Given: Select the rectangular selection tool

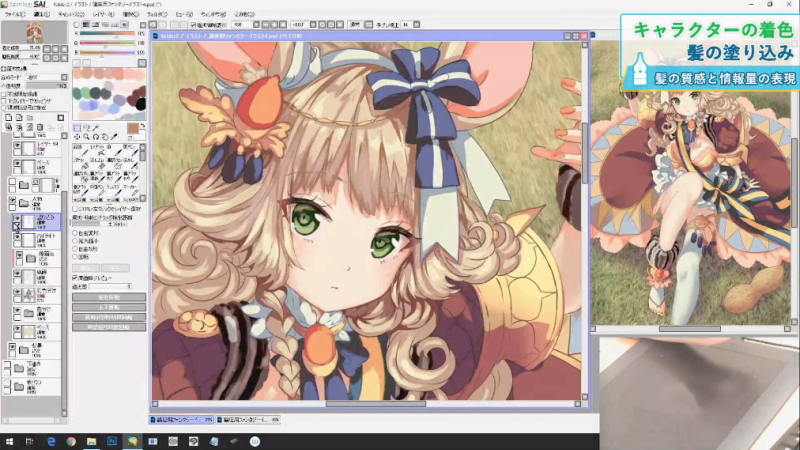Looking at the screenshot, I should pos(77,128).
